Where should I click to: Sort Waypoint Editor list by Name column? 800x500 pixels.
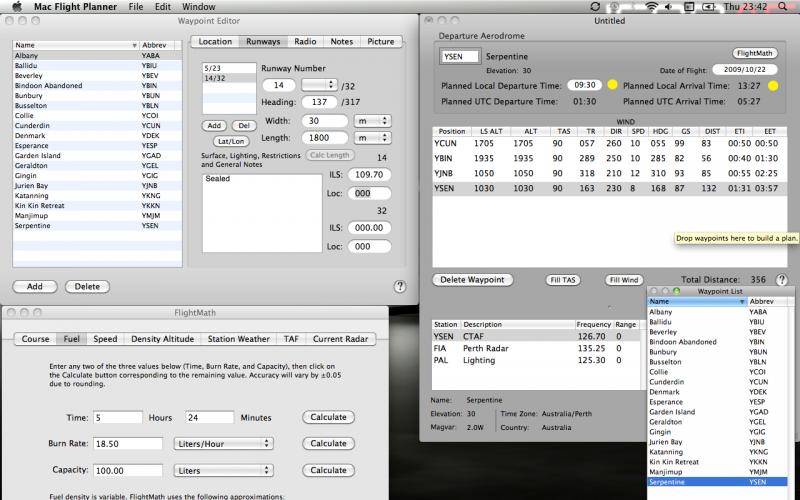76,45
